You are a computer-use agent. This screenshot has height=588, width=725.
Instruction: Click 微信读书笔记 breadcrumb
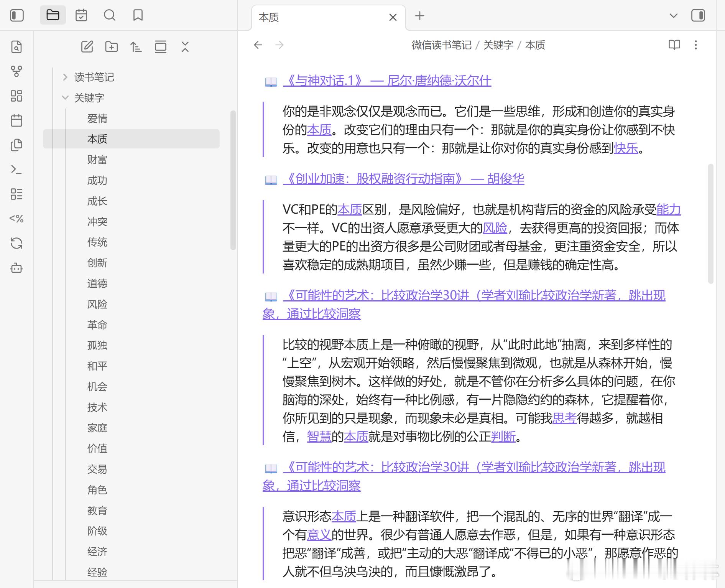441,45
